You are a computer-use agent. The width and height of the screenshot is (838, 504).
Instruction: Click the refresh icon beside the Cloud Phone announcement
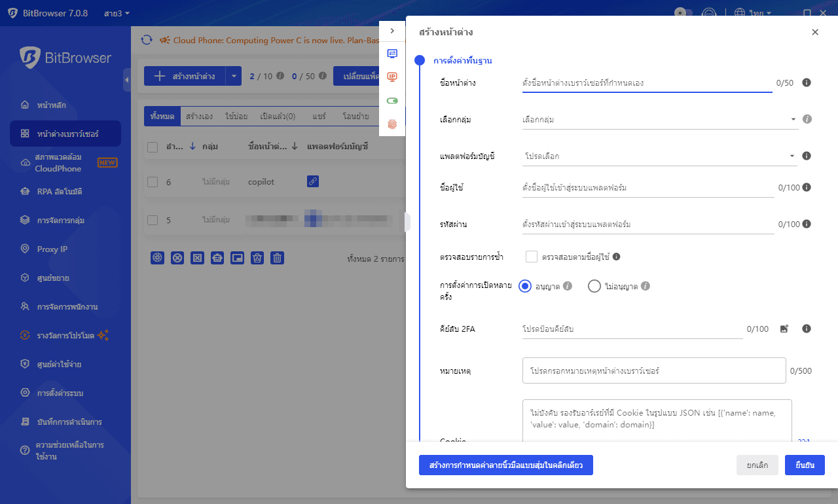[x=147, y=40]
